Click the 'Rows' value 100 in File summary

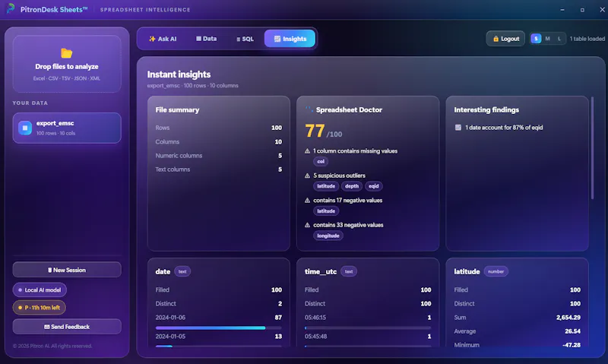[277, 128]
